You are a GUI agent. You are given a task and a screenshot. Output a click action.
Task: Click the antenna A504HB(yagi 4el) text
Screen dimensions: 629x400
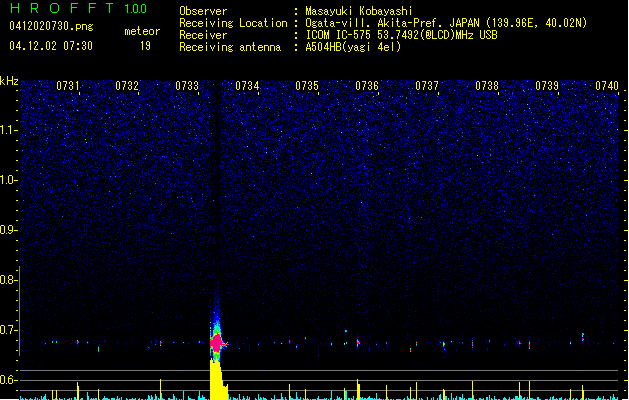click(x=353, y=47)
